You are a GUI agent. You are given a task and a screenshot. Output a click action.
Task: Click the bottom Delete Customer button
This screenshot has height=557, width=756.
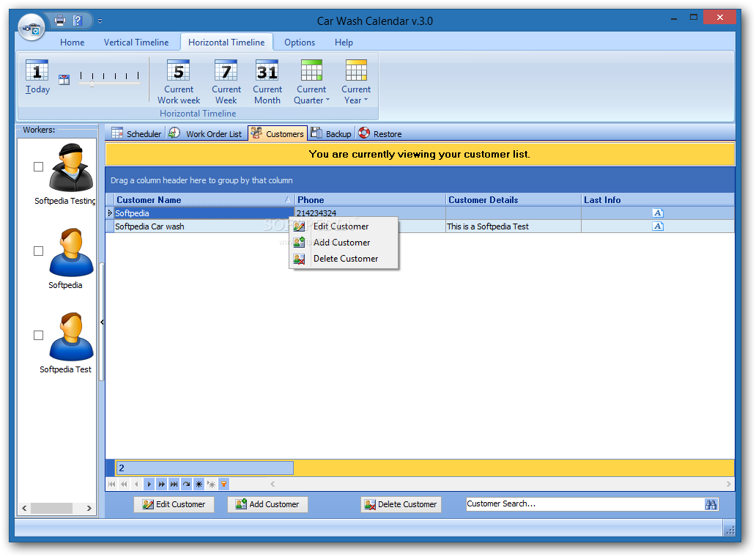(x=401, y=504)
